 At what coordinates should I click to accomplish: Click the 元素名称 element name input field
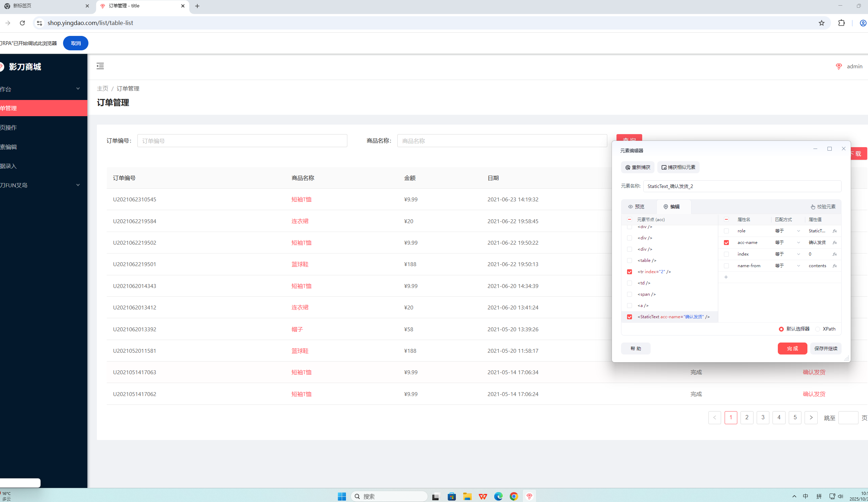pos(742,186)
